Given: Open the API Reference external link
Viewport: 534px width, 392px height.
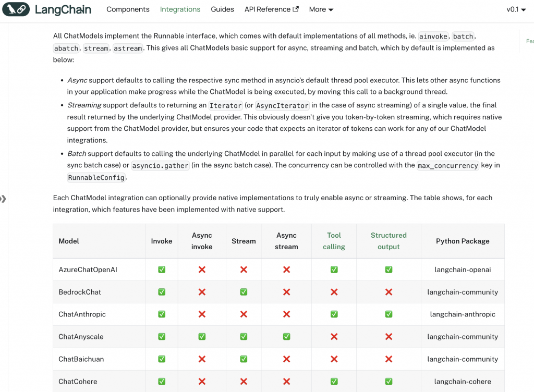Looking at the screenshot, I should [x=271, y=9].
